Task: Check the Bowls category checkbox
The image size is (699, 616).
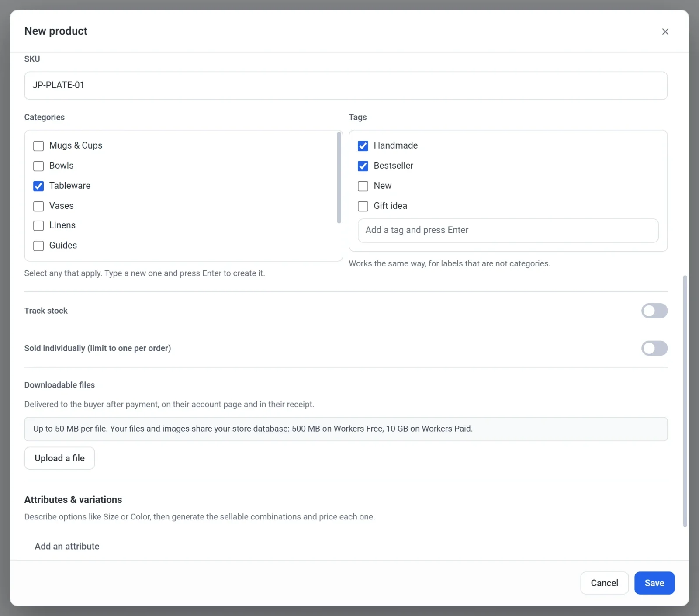Action: [38, 166]
